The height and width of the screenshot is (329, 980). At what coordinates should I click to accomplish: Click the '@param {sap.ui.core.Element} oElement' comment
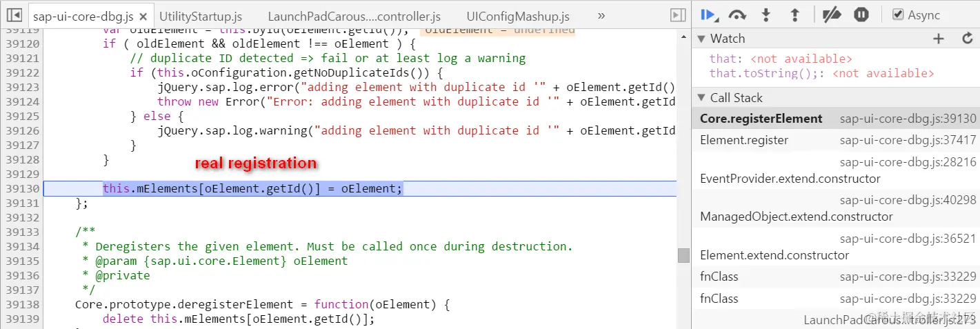[214, 261]
